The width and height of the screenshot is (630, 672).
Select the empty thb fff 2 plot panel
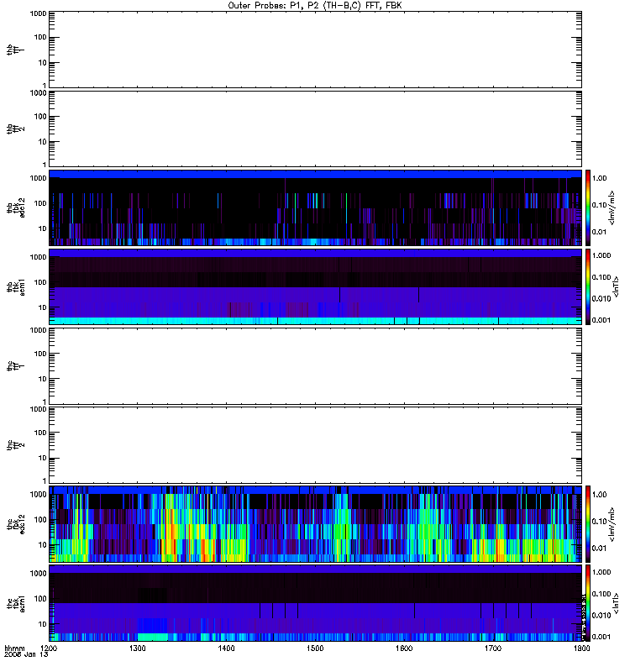pyautogui.click(x=316, y=129)
